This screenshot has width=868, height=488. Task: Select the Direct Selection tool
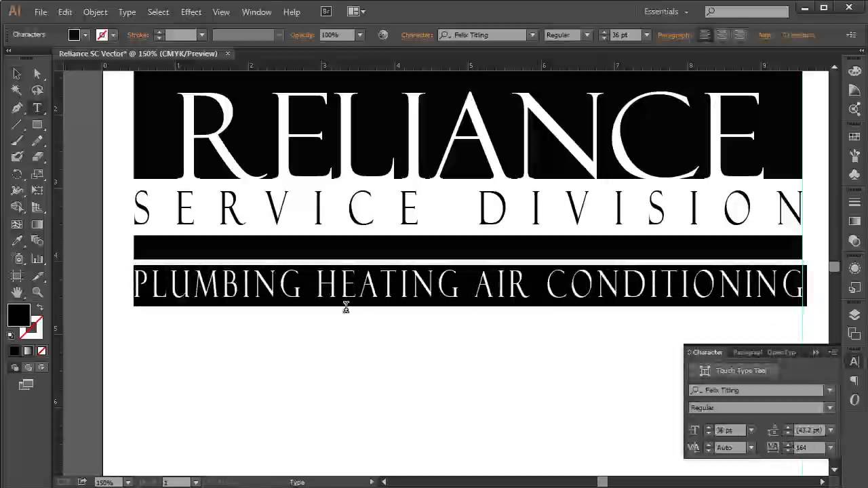coord(37,73)
